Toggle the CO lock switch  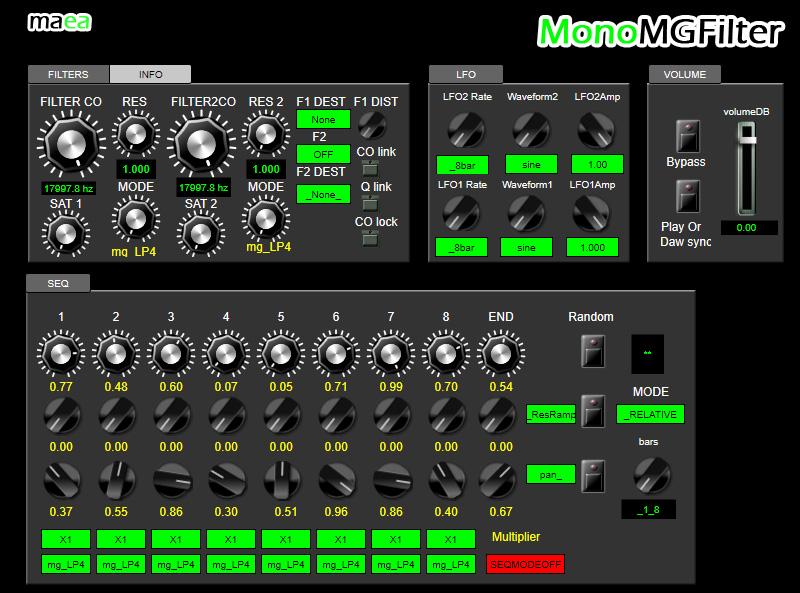(370, 238)
